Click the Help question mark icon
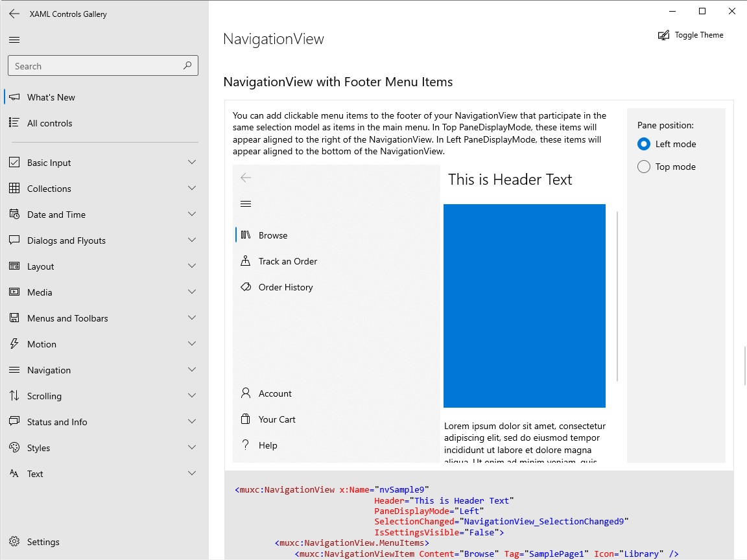Viewport: 747px width, 560px height. click(x=246, y=445)
